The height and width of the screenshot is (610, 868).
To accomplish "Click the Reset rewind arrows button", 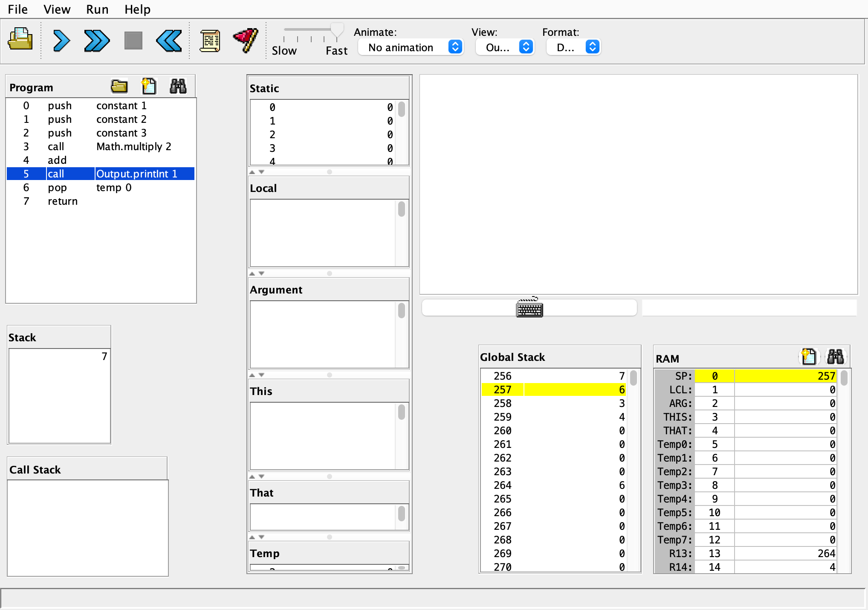I will 169,41.
